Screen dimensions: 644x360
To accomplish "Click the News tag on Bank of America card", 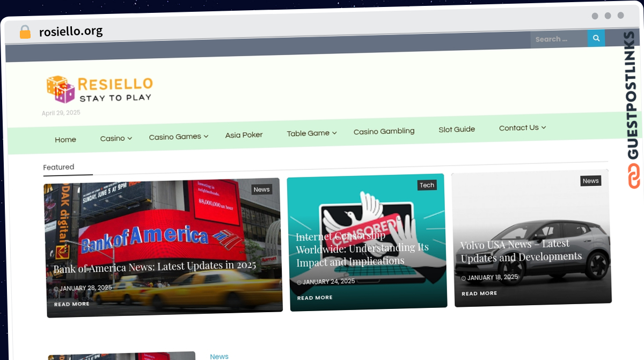I will [262, 189].
